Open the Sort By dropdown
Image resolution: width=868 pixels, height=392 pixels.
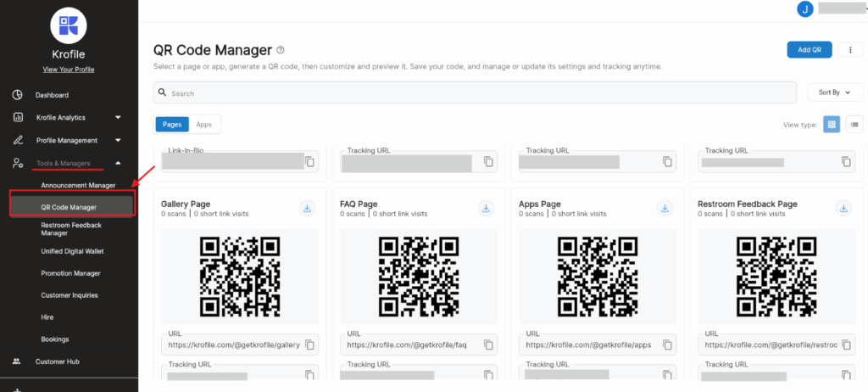(x=835, y=92)
